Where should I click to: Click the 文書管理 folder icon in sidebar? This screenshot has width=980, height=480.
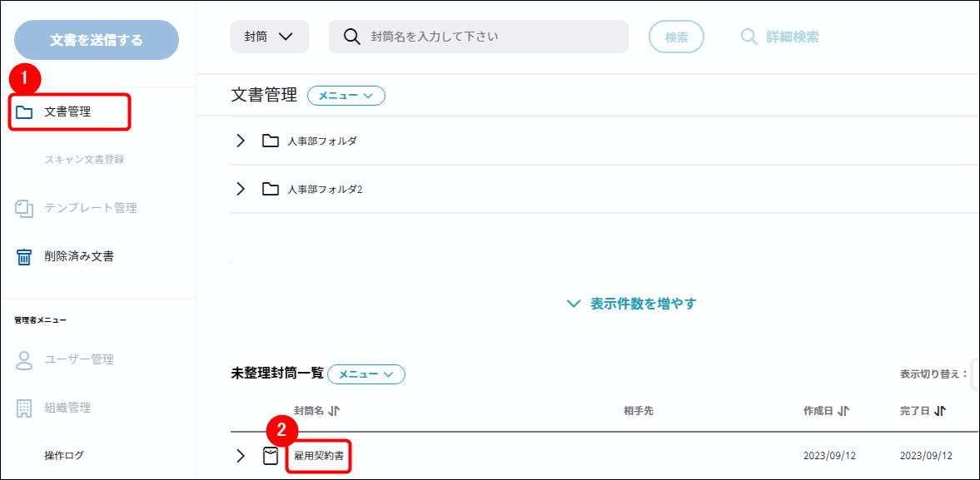pos(24,112)
